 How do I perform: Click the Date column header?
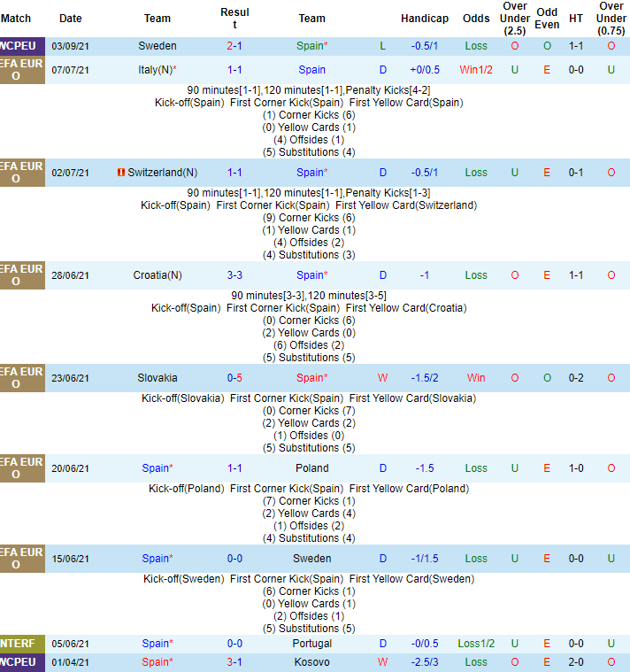click(x=71, y=19)
